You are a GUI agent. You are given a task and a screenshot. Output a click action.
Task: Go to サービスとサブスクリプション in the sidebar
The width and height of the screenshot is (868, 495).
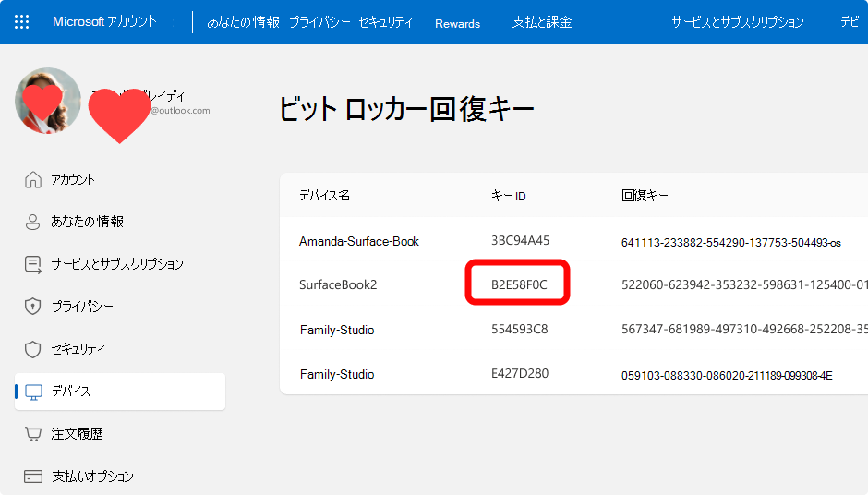[x=116, y=263]
